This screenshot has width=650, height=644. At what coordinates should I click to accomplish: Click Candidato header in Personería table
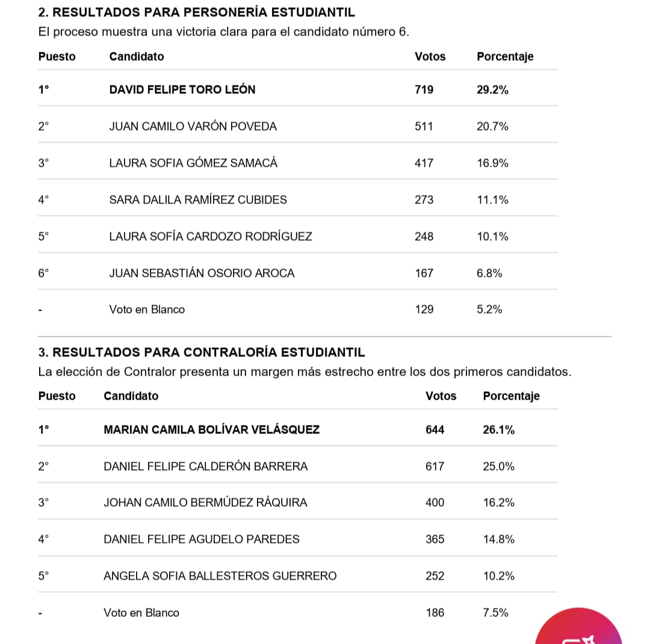(x=136, y=57)
